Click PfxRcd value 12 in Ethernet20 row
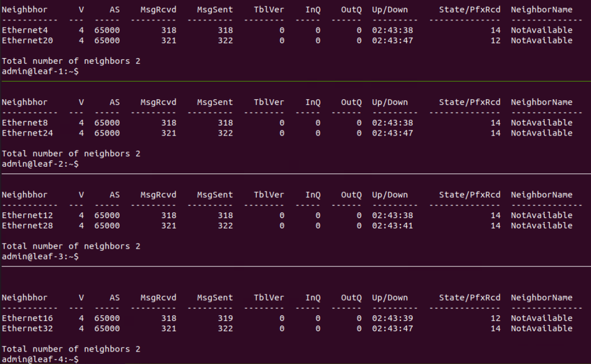The height and width of the screenshot is (364, 591). [495, 41]
